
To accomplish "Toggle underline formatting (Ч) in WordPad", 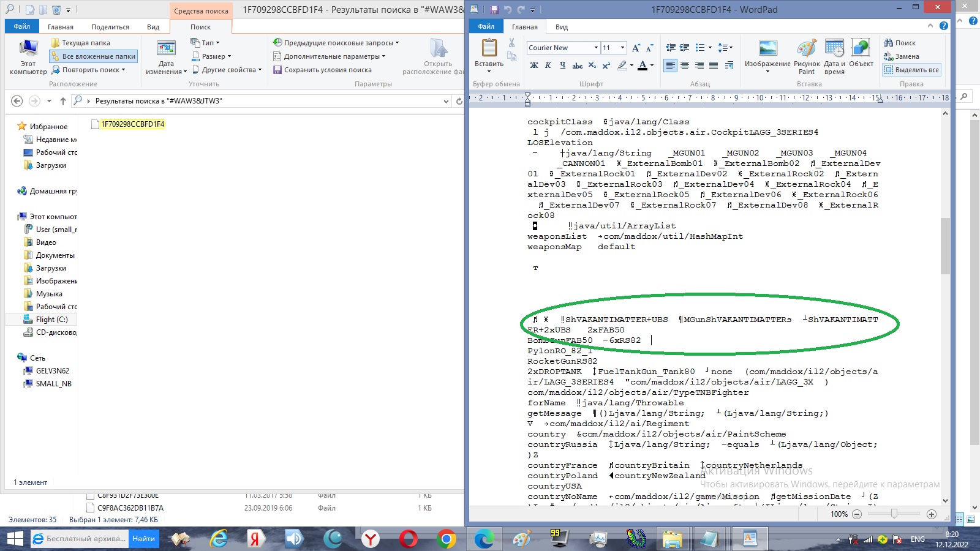I will [x=562, y=65].
